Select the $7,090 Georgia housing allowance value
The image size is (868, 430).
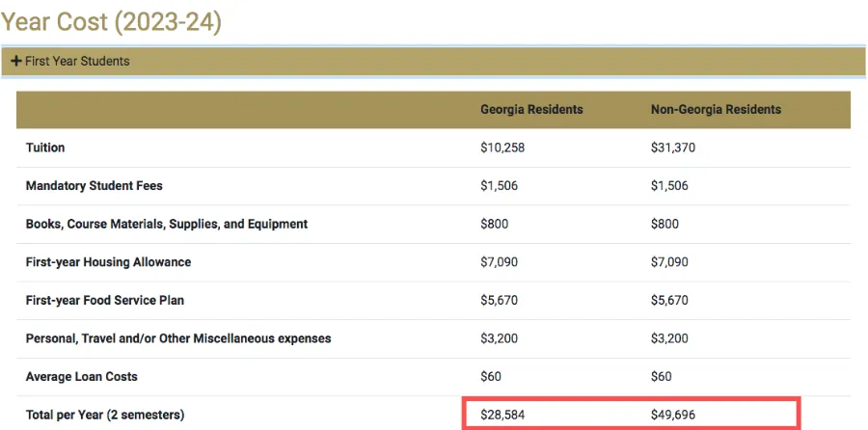click(499, 262)
